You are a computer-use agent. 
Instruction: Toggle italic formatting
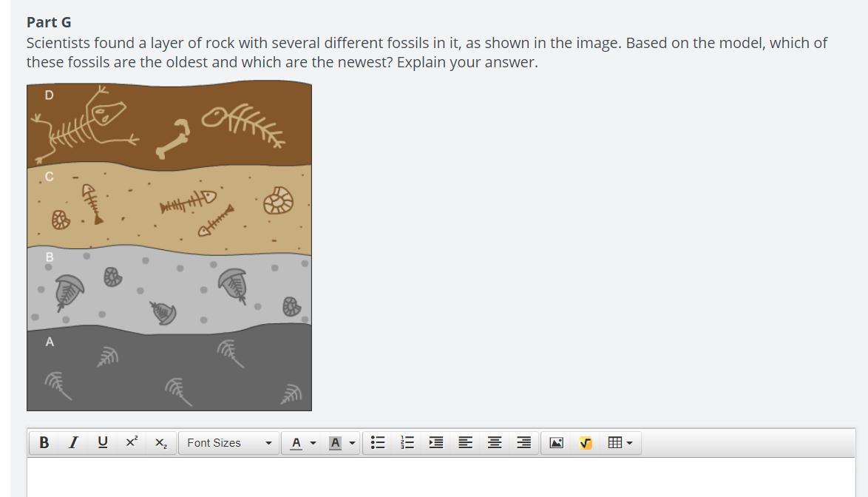[x=72, y=443]
